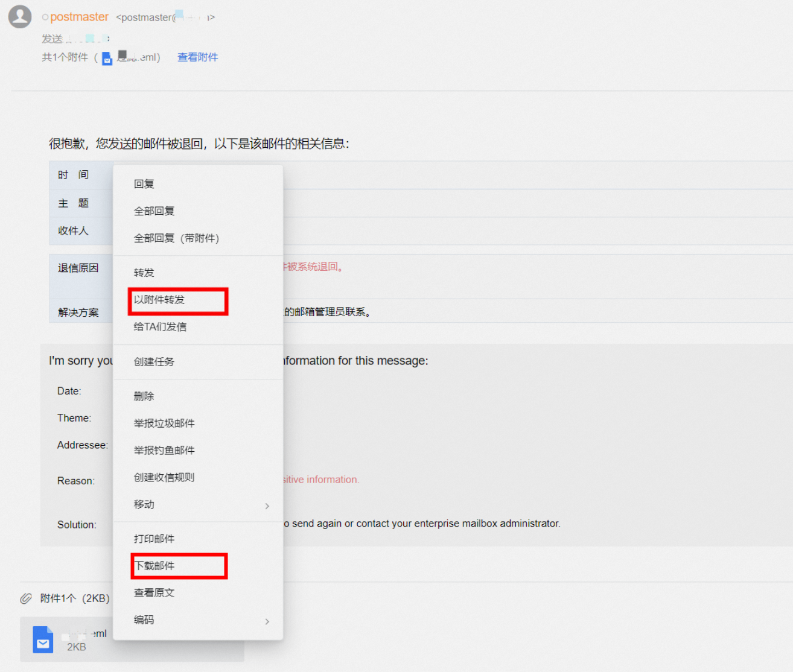Click the postmaster sender name
This screenshot has width=793, height=672.
point(79,17)
